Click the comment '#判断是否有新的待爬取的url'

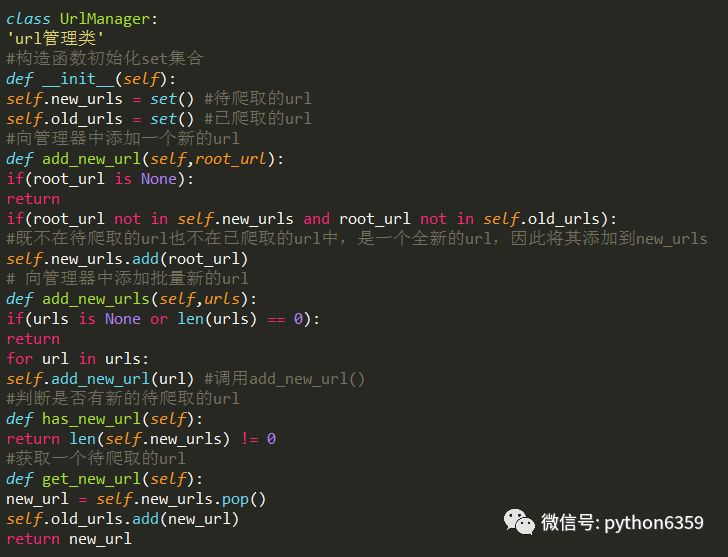pyautogui.click(x=123, y=398)
